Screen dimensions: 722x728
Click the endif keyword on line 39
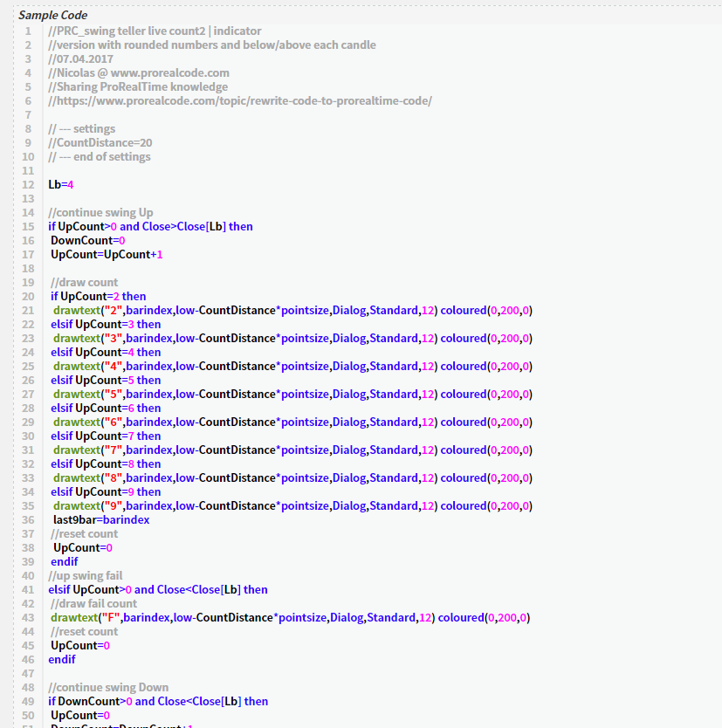point(61,561)
